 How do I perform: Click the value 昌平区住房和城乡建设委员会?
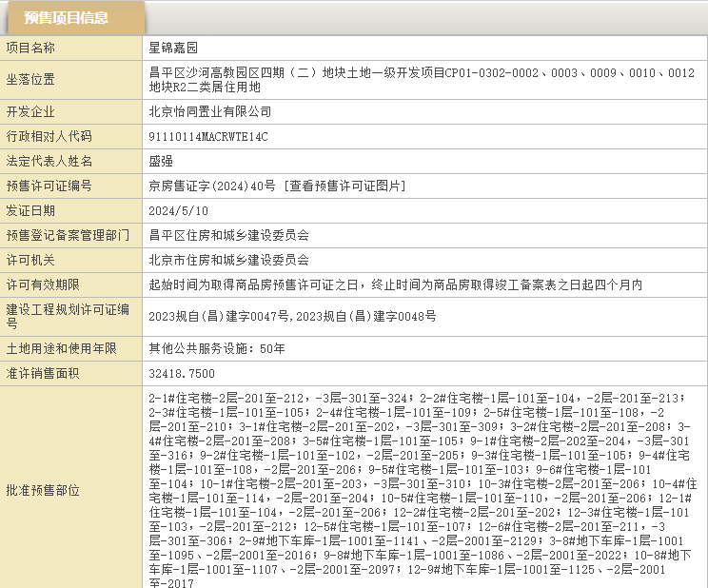[229, 235]
